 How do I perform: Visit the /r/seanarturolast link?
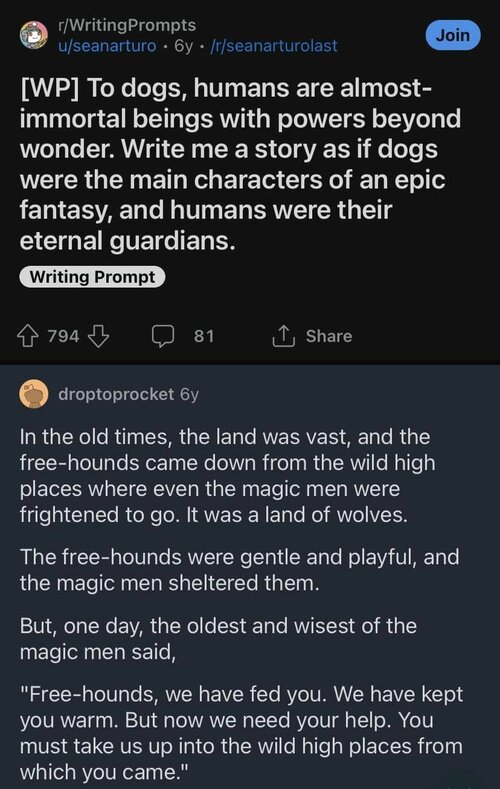274,46
